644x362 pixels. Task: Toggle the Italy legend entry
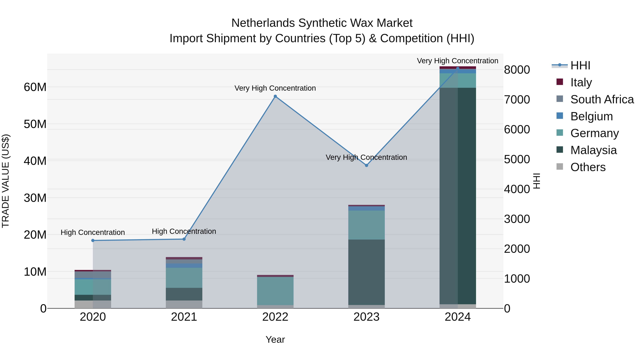click(x=574, y=82)
